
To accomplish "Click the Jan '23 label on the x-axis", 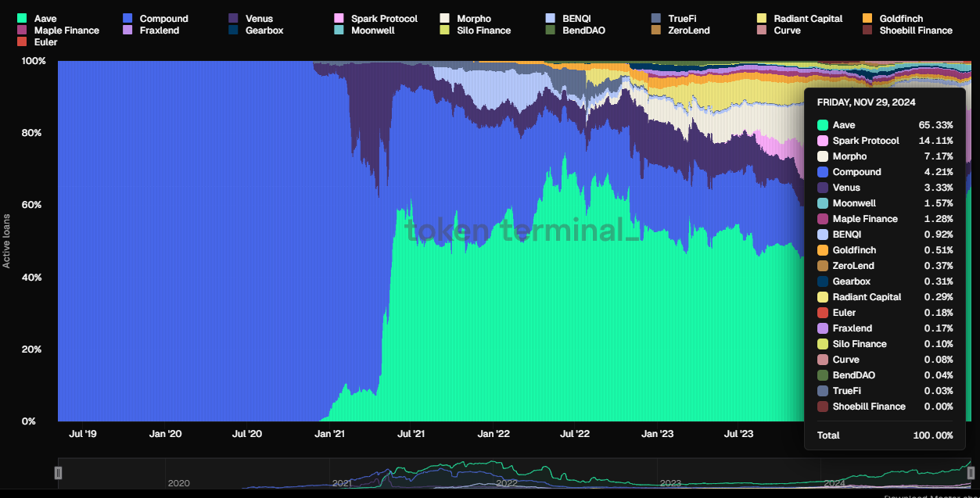I will pyautogui.click(x=657, y=434).
